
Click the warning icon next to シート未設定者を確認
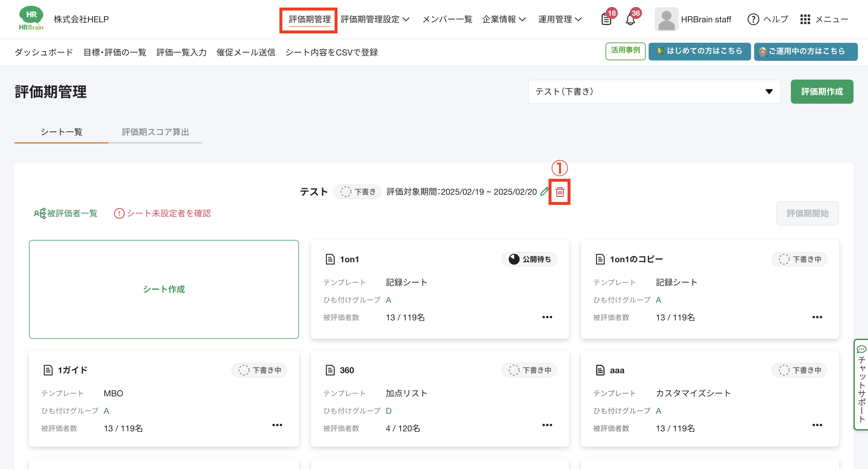119,213
